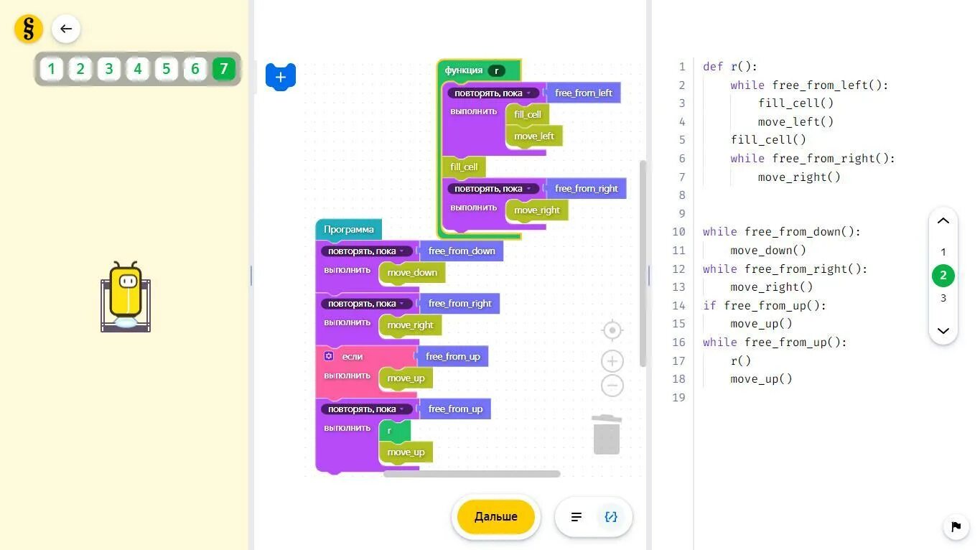Viewport: 980px width, 550px height.
Task: Select the green r call block
Action: [x=395, y=431]
